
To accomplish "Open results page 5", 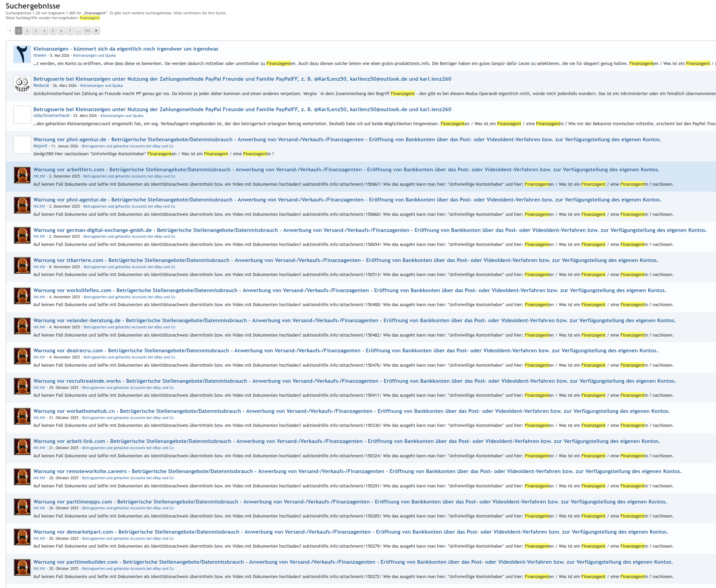I will coord(53,31).
